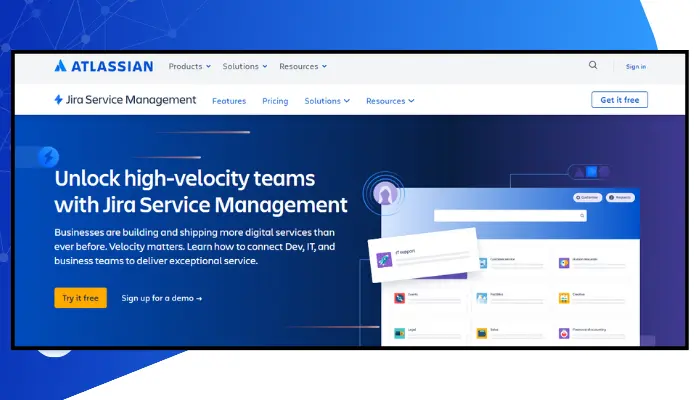Follow the Sign up for a demo link
700x400 pixels.
pos(162,298)
